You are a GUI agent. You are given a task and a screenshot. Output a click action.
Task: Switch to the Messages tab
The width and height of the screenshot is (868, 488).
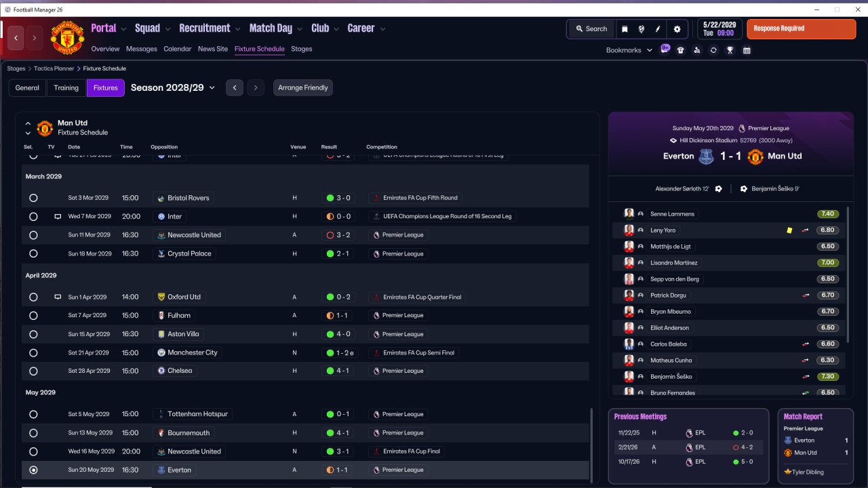(141, 49)
